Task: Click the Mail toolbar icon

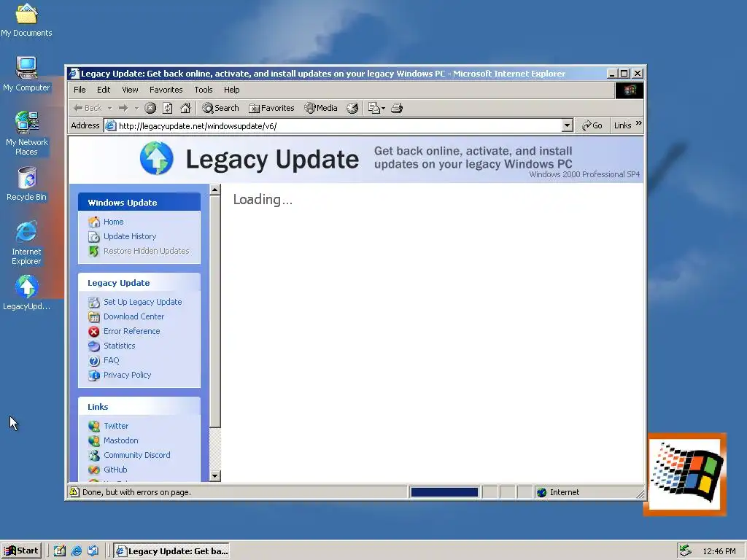Action: point(374,108)
